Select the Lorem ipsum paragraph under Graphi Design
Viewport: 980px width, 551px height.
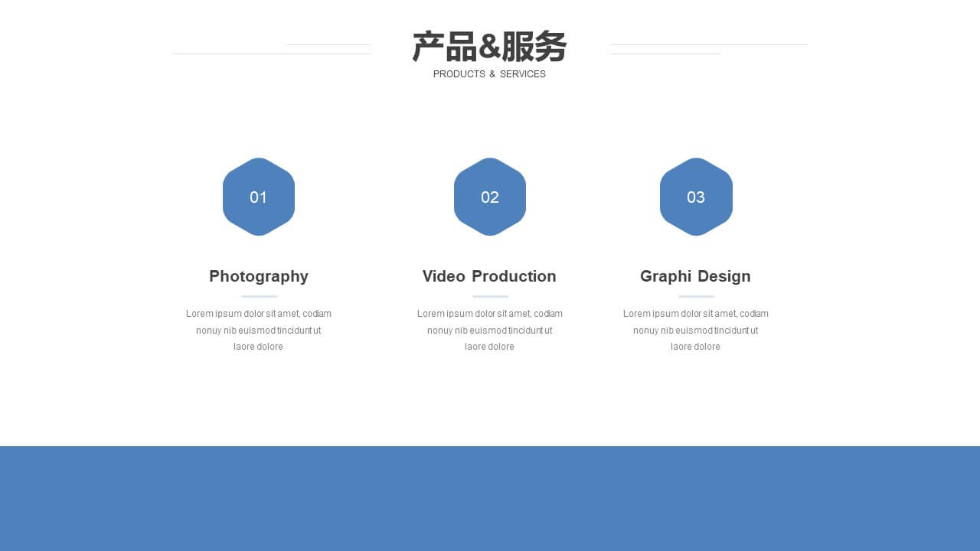(x=696, y=330)
